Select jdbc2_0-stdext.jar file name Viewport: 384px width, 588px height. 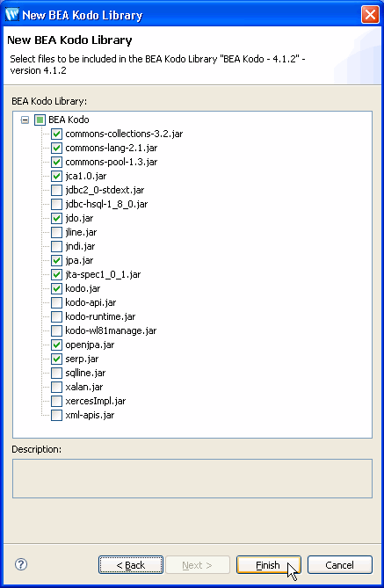[105, 190]
